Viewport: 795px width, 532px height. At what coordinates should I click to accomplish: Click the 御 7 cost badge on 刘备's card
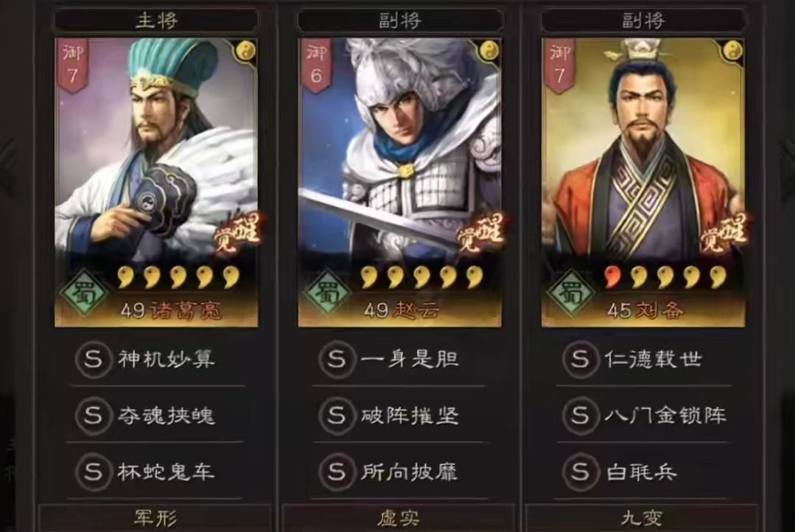(558, 66)
